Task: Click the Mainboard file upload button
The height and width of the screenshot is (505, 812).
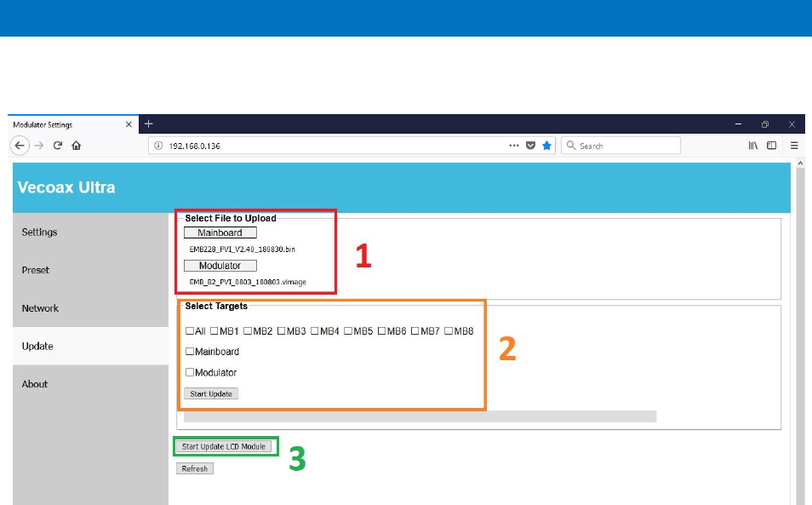Action: [x=220, y=232]
